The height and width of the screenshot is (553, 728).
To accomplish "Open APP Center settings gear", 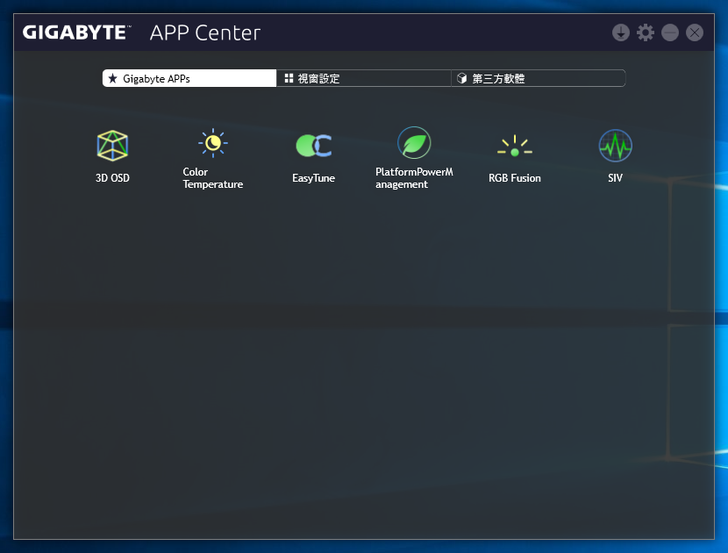I will 645,33.
